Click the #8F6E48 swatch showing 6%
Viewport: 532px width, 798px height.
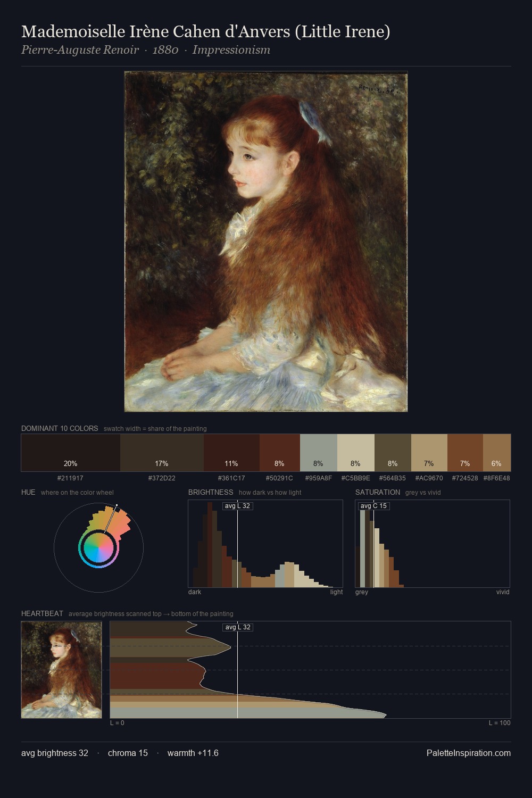pos(497,453)
